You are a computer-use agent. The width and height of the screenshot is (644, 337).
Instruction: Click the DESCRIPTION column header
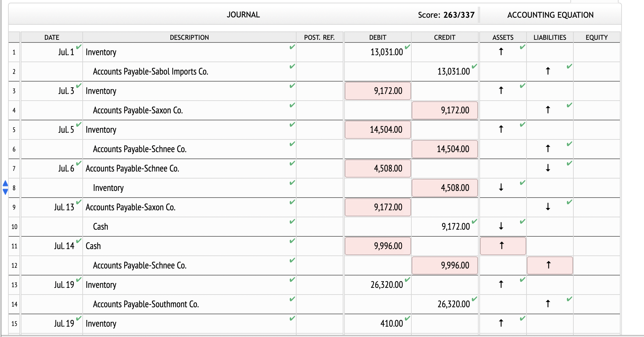(x=189, y=37)
